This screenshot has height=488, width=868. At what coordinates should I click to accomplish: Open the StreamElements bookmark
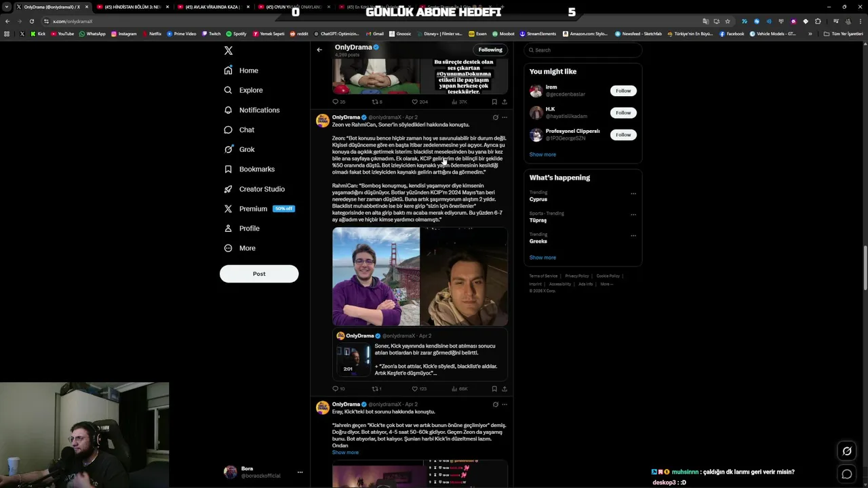538,34
